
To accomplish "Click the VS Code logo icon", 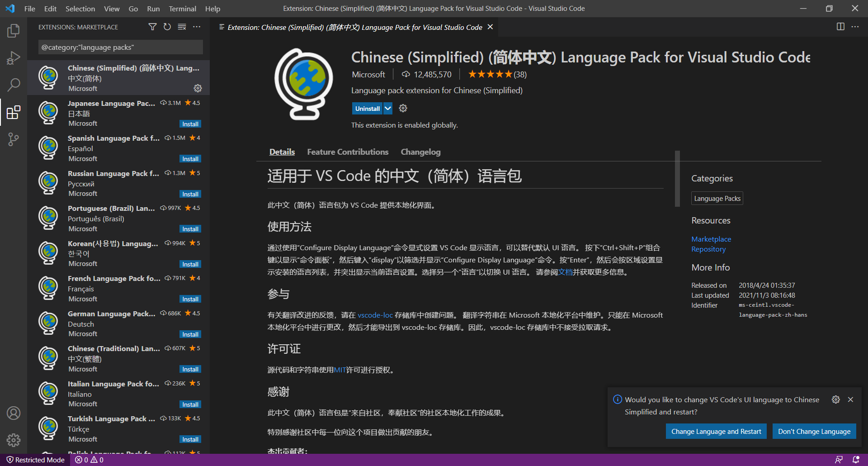I will tap(10, 9).
